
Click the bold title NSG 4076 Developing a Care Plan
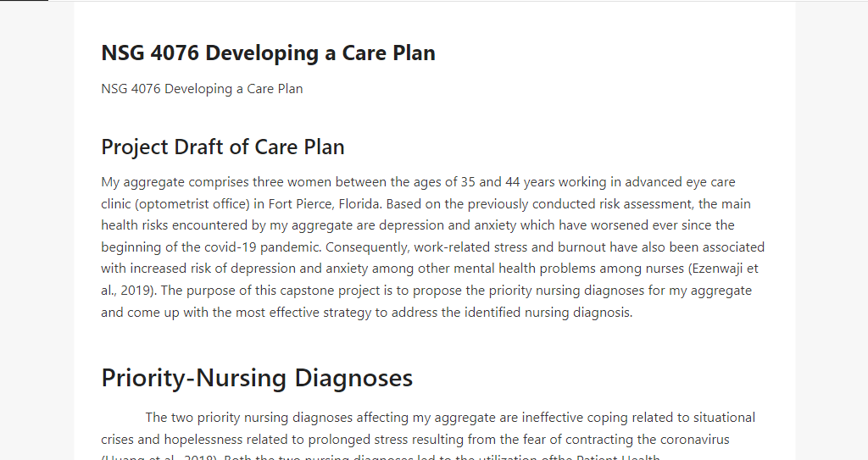[x=268, y=53]
